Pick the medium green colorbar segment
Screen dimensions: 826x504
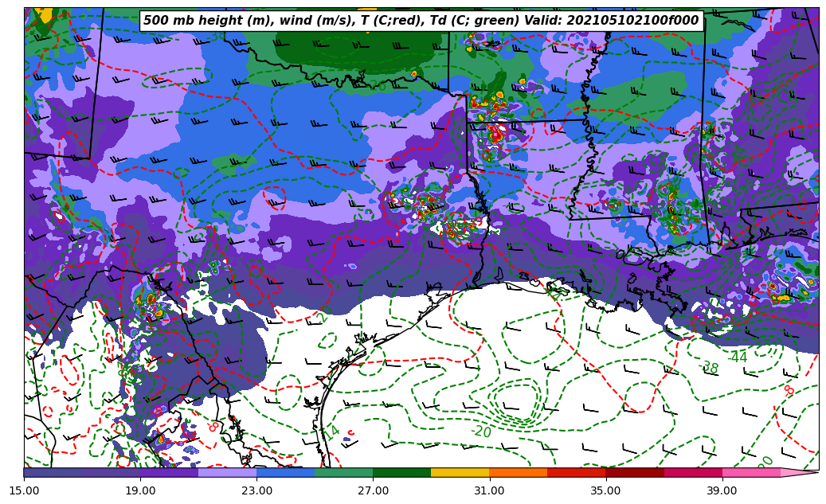[x=343, y=473]
